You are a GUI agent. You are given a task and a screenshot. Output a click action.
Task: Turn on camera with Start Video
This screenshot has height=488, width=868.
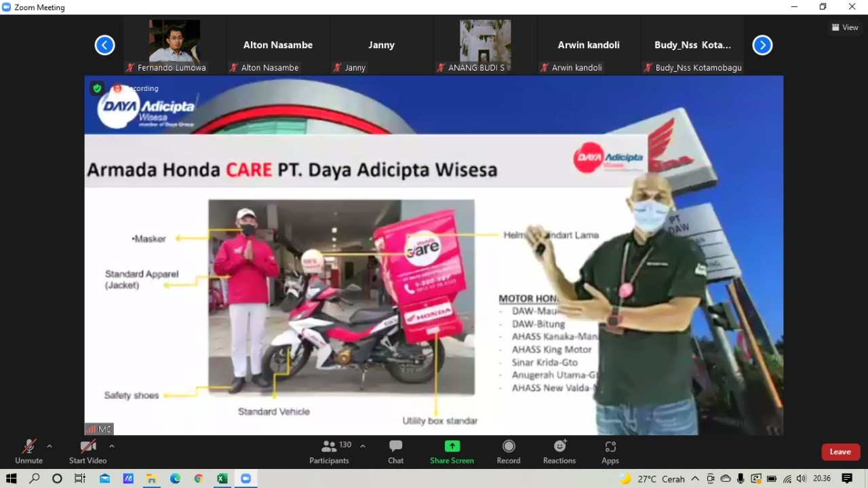pyautogui.click(x=87, y=452)
